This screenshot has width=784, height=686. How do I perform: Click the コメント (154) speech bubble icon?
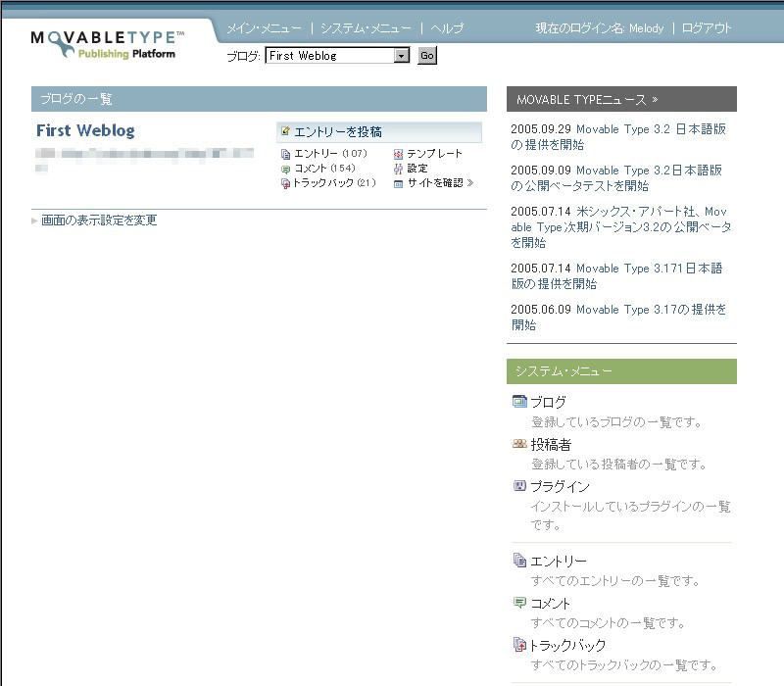click(285, 169)
